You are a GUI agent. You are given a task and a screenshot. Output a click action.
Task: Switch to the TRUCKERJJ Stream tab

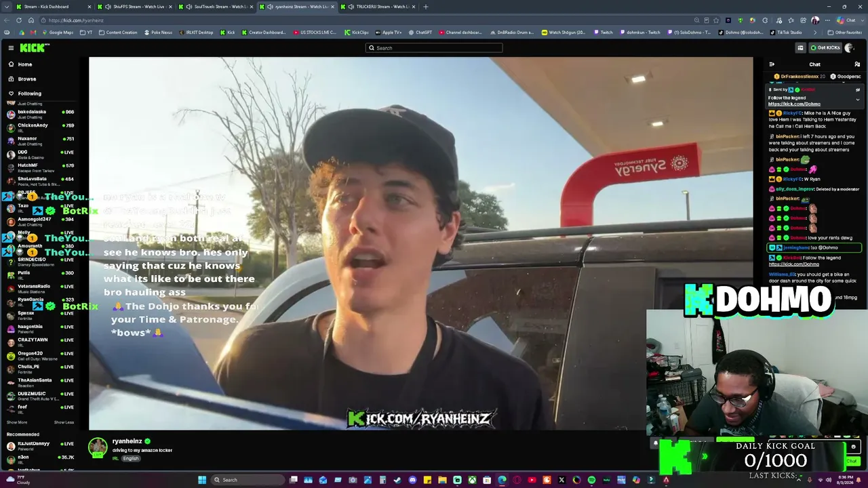tap(378, 7)
